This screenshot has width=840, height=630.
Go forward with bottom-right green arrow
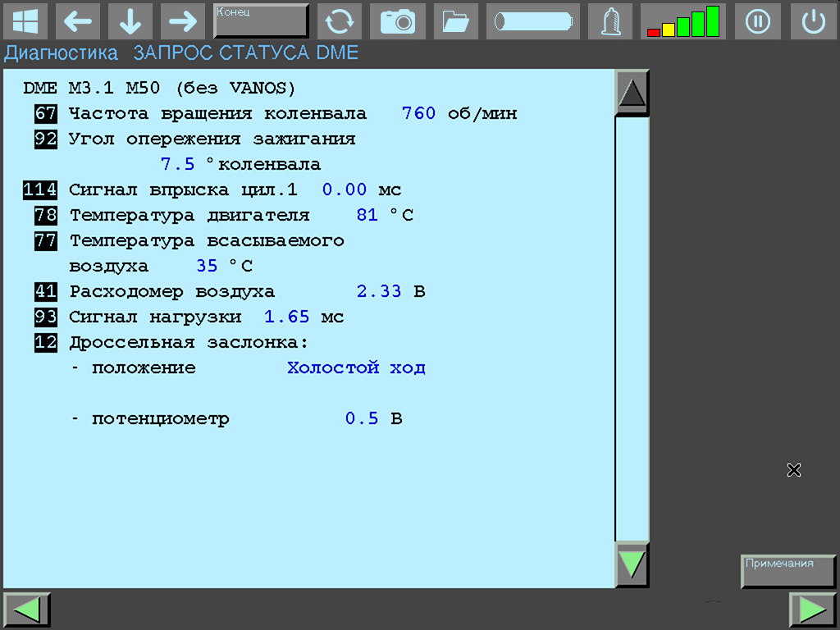[812, 609]
